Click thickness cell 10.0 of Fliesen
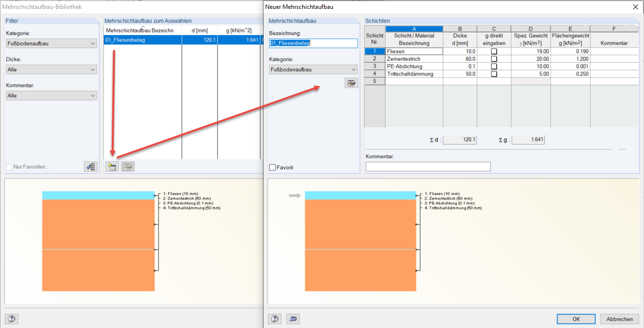This screenshot has width=644, height=328. [x=460, y=51]
